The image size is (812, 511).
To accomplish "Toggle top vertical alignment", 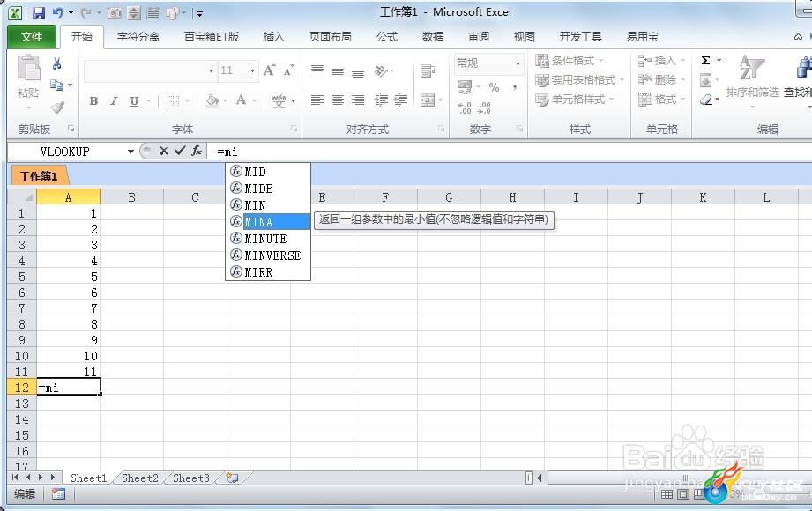I will (x=317, y=70).
